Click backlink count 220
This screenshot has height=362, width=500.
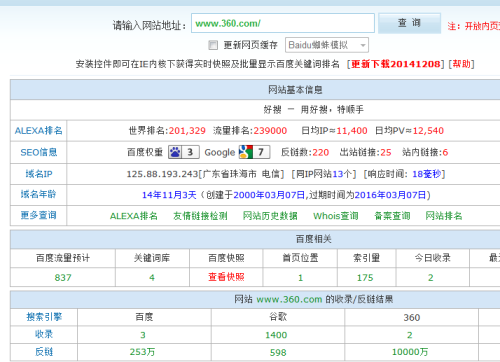pos(321,152)
